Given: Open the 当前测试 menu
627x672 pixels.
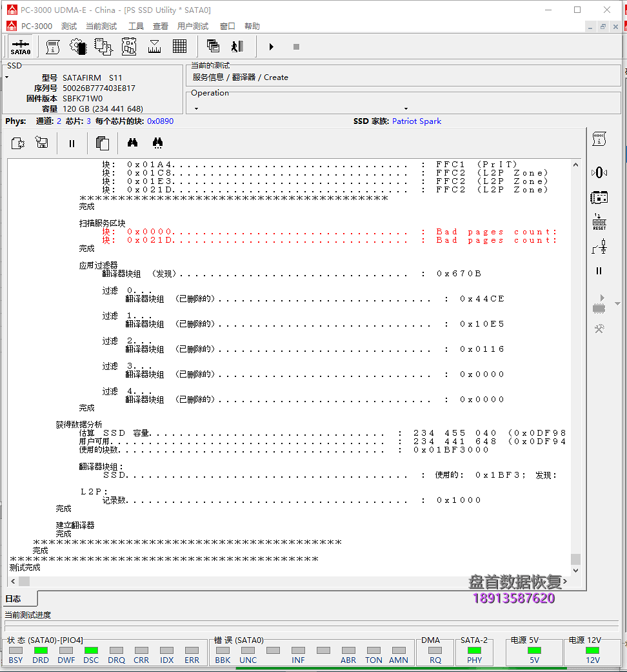Looking at the screenshot, I should coord(101,26).
